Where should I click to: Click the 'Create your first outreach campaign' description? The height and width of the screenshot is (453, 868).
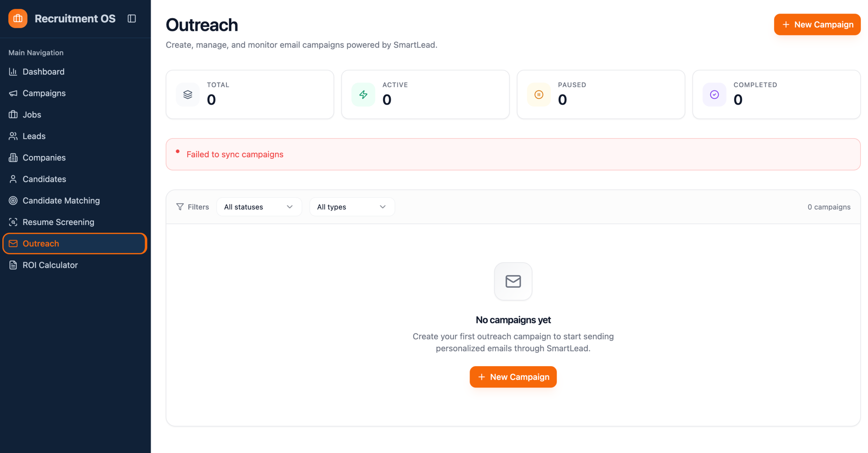coord(513,342)
